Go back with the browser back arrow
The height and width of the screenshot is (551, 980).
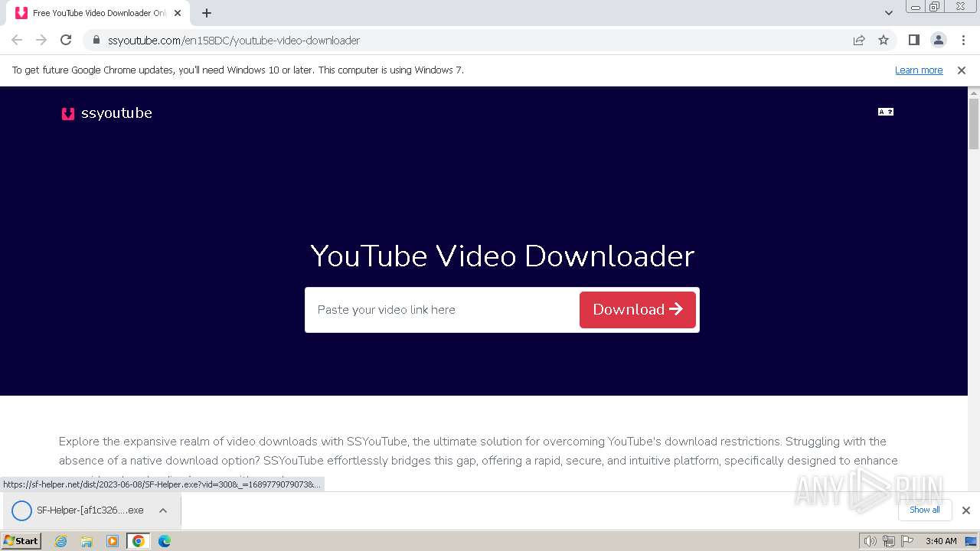pos(17,40)
